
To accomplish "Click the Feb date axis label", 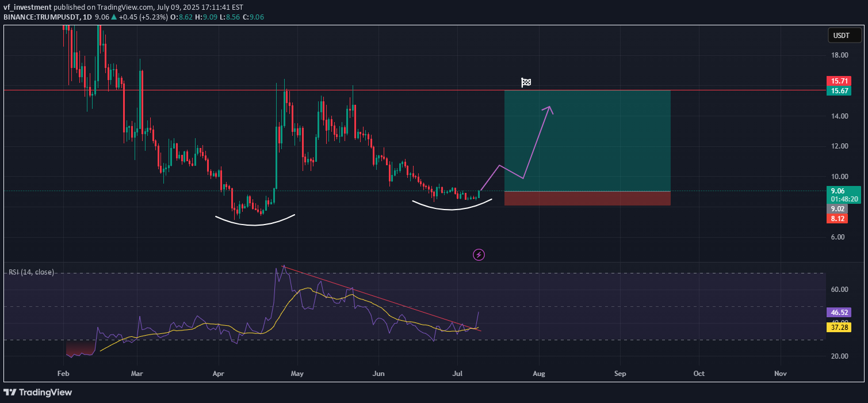I will [x=64, y=373].
